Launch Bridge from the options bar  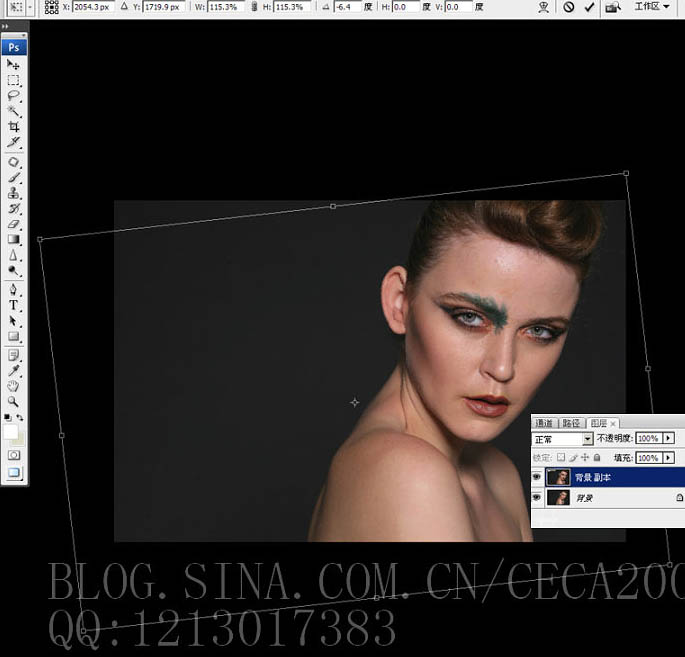pos(613,7)
